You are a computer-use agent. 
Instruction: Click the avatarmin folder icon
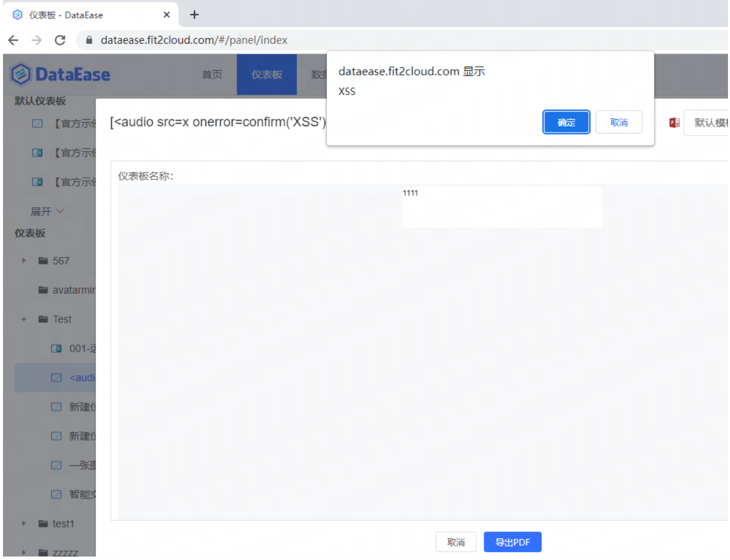tap(43, 290)
